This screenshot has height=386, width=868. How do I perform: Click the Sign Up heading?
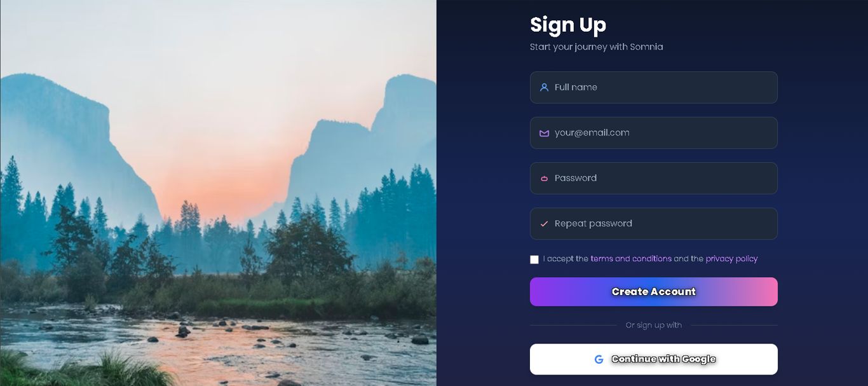pos(568,25)
